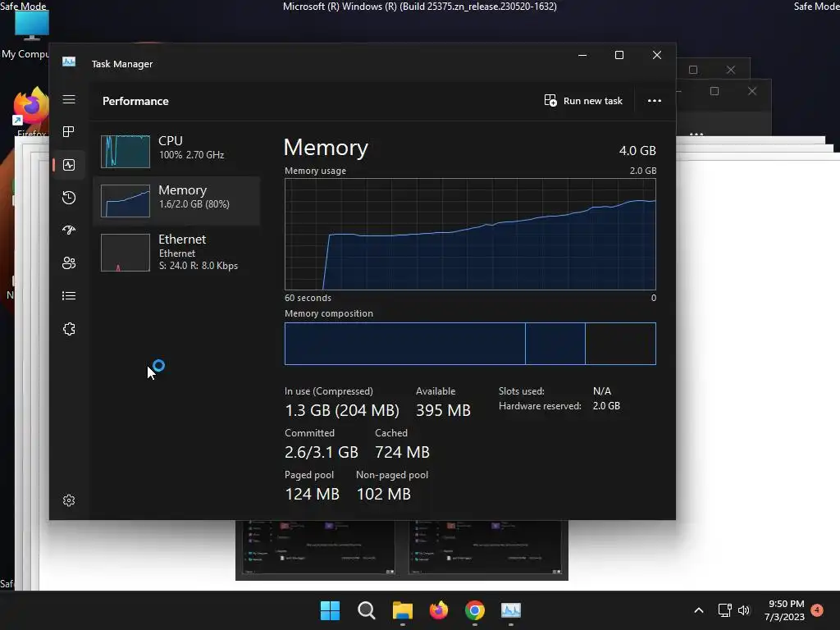Click the "4.0 GB" total memory text

(x=637, y=151)
